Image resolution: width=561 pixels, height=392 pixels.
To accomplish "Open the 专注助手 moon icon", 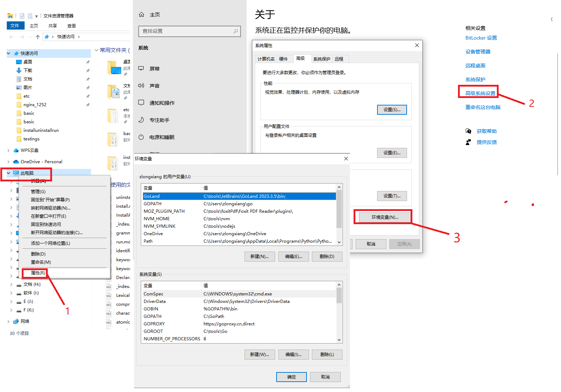I will 141,120.
